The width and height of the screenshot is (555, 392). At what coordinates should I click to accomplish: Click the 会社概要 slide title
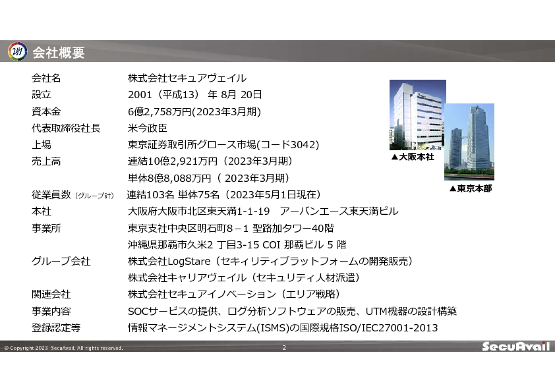pos(59,53)
